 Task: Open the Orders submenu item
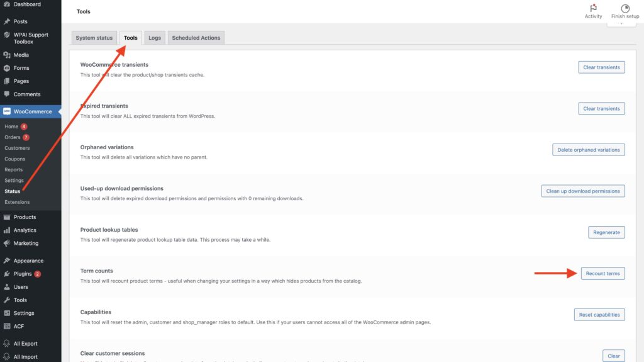click(x=13, y=137)
